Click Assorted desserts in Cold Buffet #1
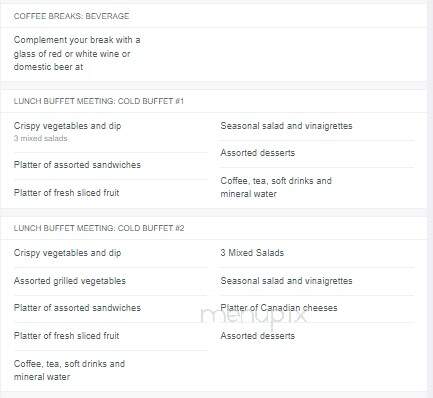433x398 pixels. (x=258, y=153)
